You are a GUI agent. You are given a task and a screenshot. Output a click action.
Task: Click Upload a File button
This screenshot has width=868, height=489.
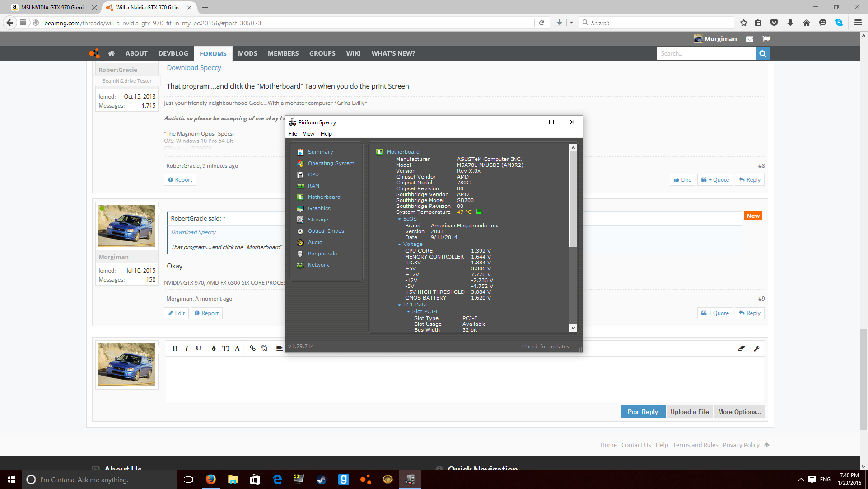(690, 412)
